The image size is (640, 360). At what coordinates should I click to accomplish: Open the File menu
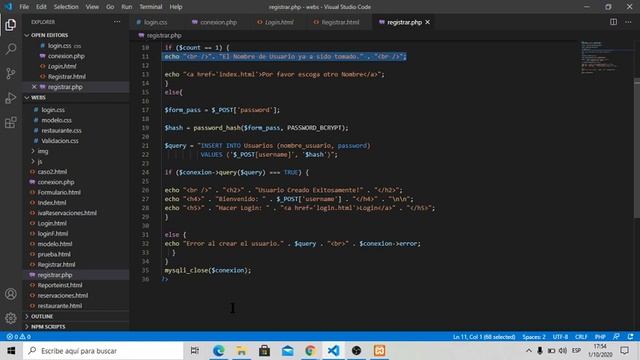[x=24, y=7]
